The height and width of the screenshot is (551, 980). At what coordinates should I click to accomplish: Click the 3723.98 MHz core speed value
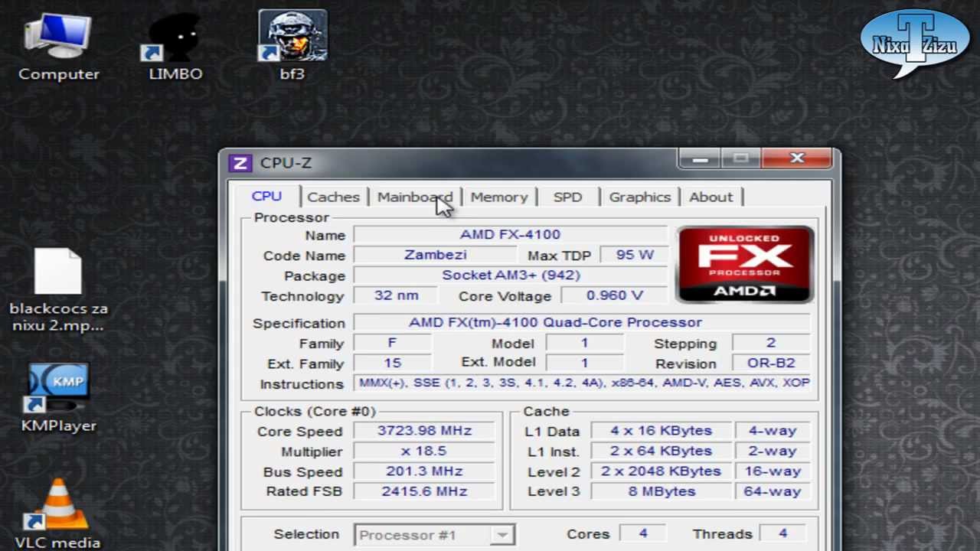point(424,431)
